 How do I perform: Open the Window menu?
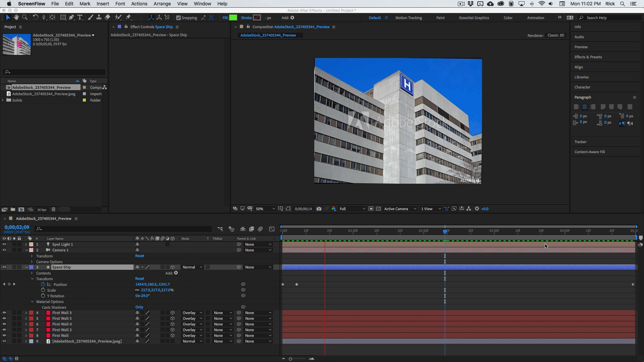point(202,4)
